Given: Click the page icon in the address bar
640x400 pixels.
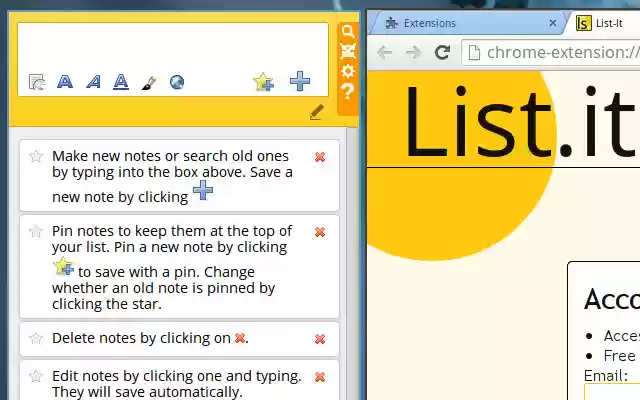Looking at the screenshot, I should tap(474, 53).
